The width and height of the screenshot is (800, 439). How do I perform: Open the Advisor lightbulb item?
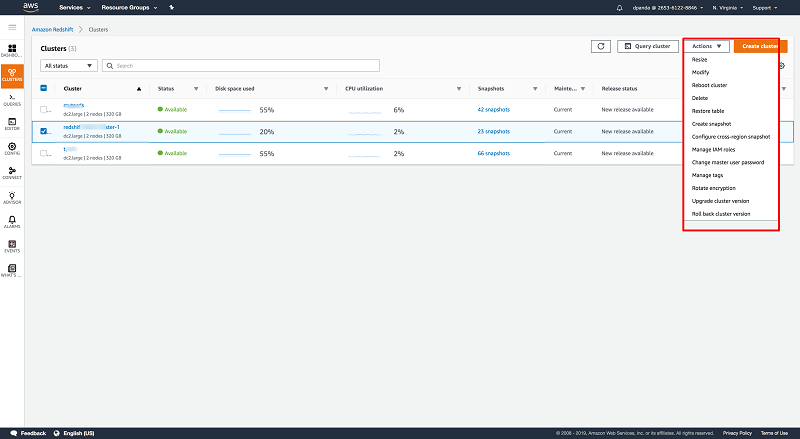coord(12,198)
